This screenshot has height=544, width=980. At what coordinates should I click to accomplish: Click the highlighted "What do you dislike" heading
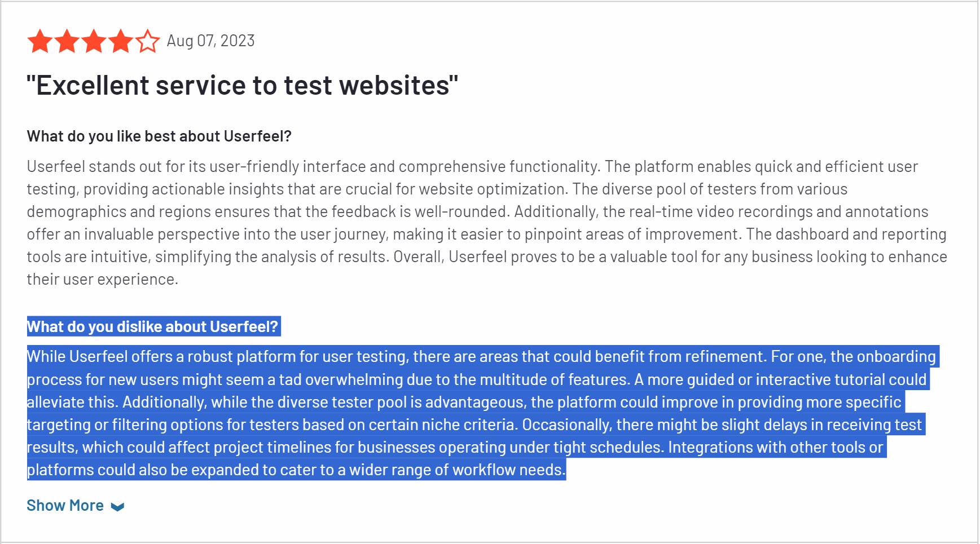(x=153, y=327)
